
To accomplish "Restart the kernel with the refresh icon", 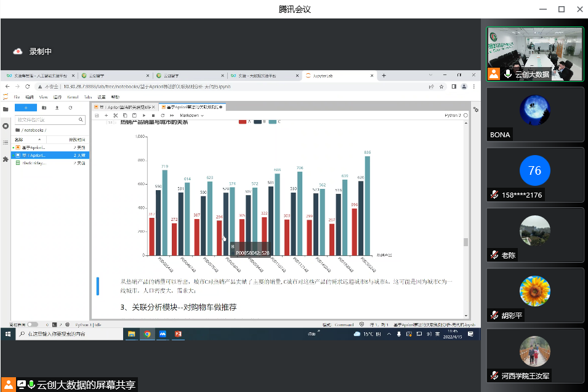I will (x=163, y=115).
